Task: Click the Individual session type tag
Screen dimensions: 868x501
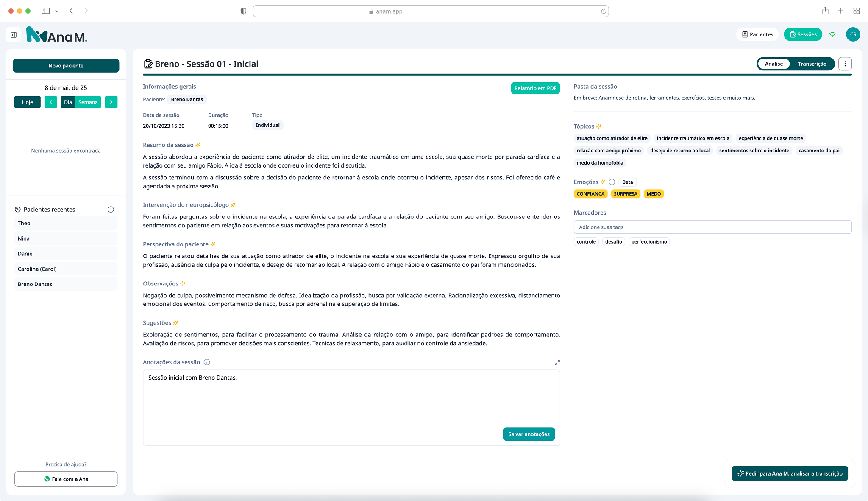Action: click(x=267, y=125)
